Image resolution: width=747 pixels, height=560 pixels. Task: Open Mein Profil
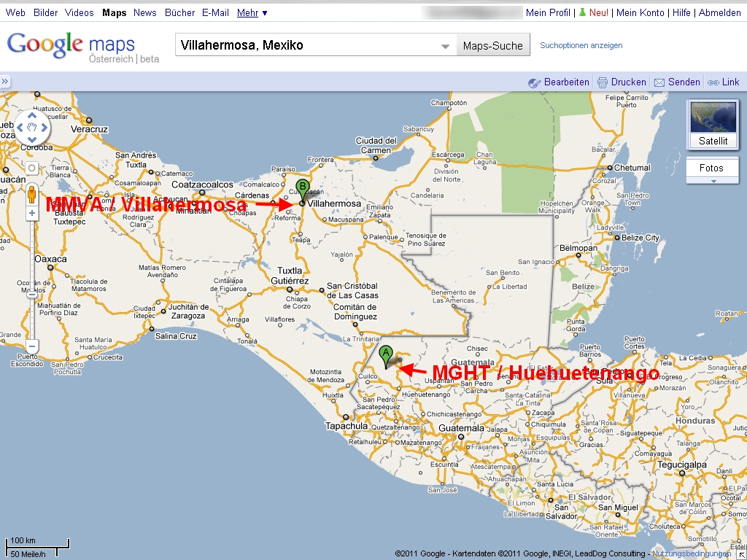(548, 13)
